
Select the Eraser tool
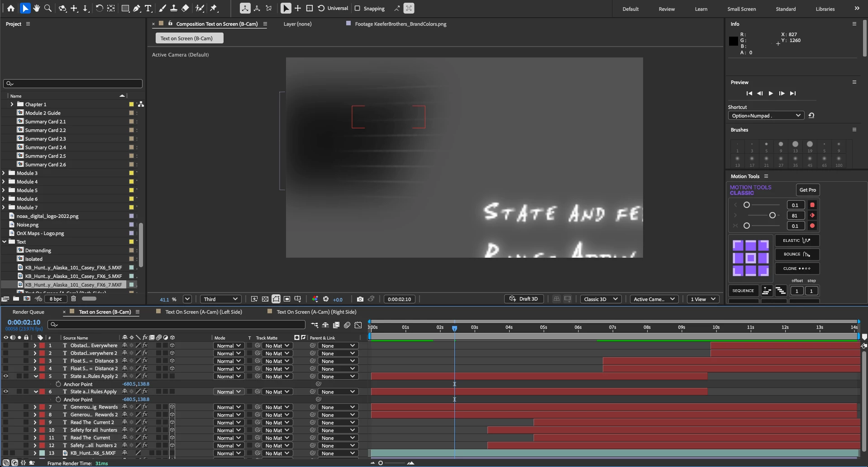point(185,8)
